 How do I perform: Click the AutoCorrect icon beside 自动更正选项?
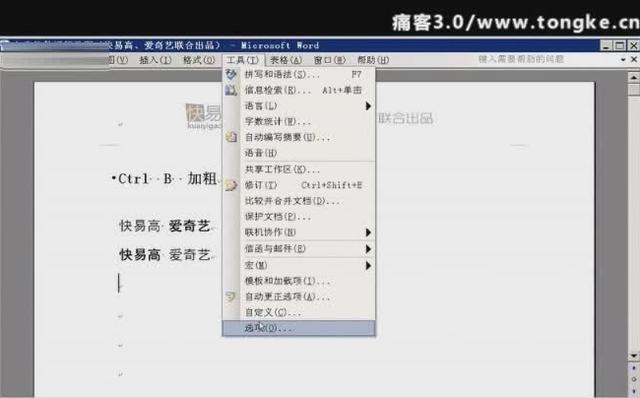pos(231,297)
